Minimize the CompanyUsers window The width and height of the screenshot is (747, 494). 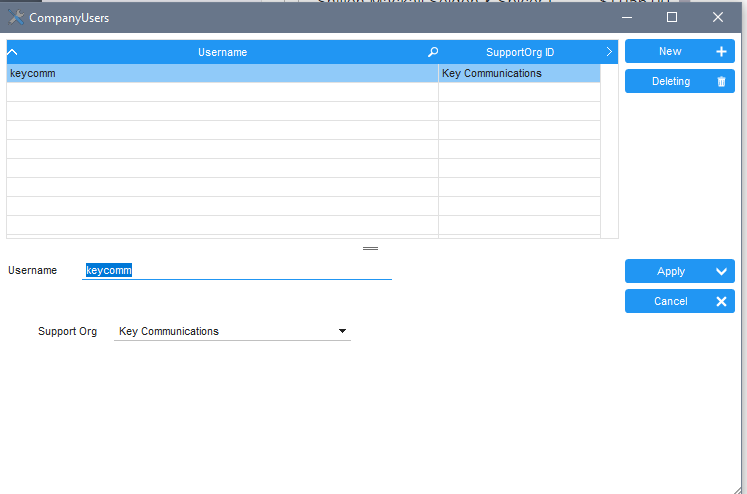[x=626, y=17]
